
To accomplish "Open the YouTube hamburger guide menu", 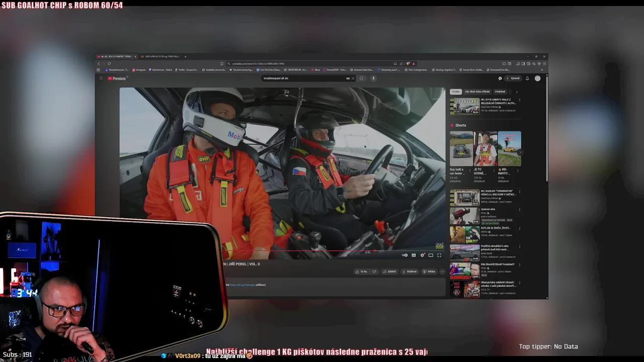I will point(101,78).
